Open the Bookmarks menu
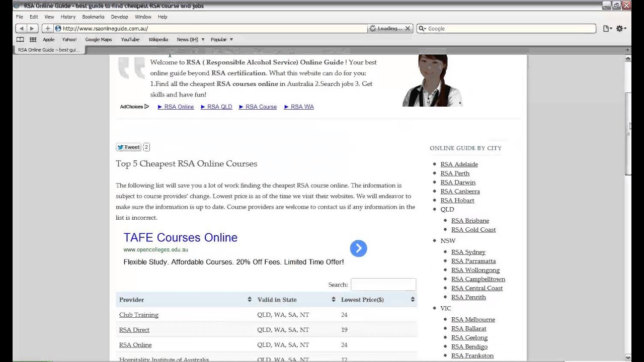This screenshot has height=362, width=644. coord(93,17)
